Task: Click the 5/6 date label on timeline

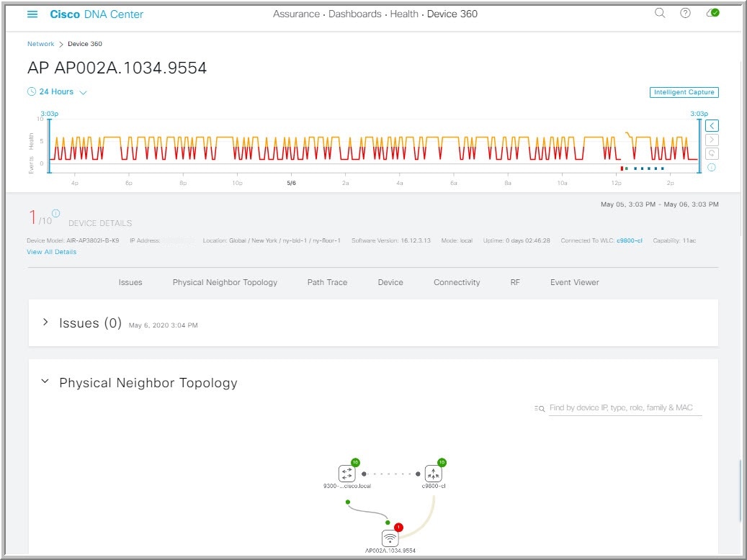Action: (291, 183)
